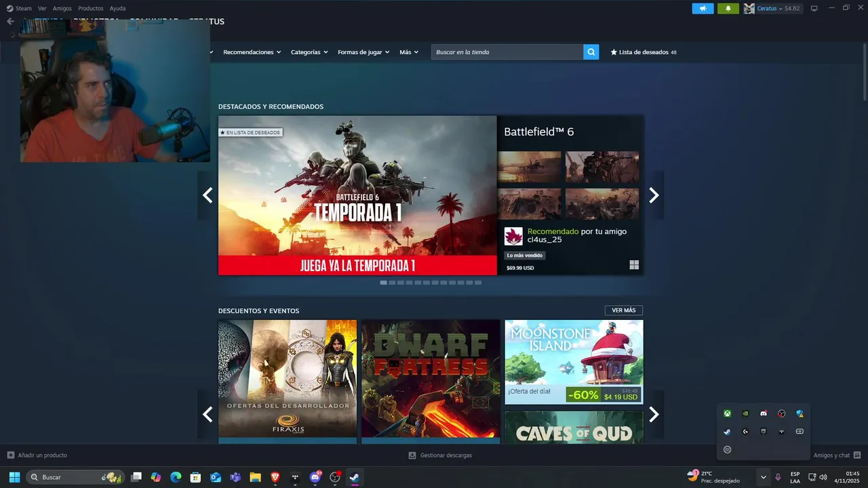Open Task View on the taskbar
Image resolution: width=868 pixels, height=488 pixels.
(x=136, y=477)
